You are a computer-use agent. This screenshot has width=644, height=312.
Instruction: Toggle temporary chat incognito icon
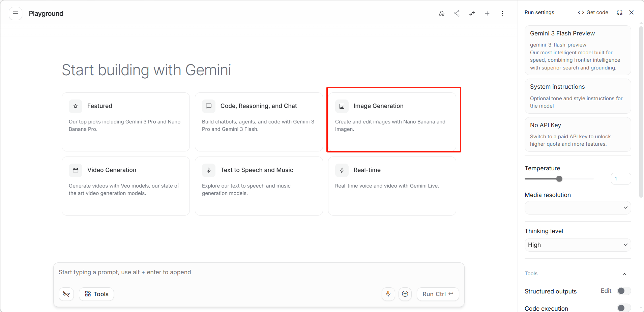(442, 13)
